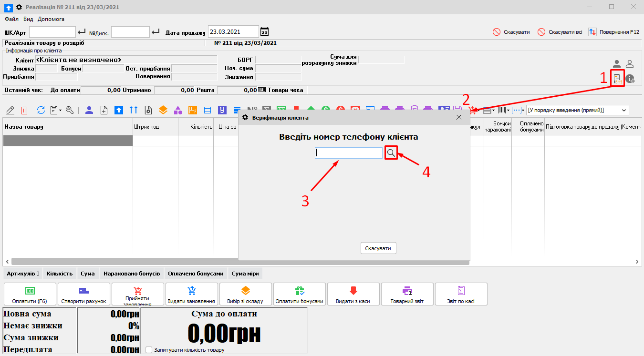
Task: Open the 'Файл' menu
Action: (11, 19)
